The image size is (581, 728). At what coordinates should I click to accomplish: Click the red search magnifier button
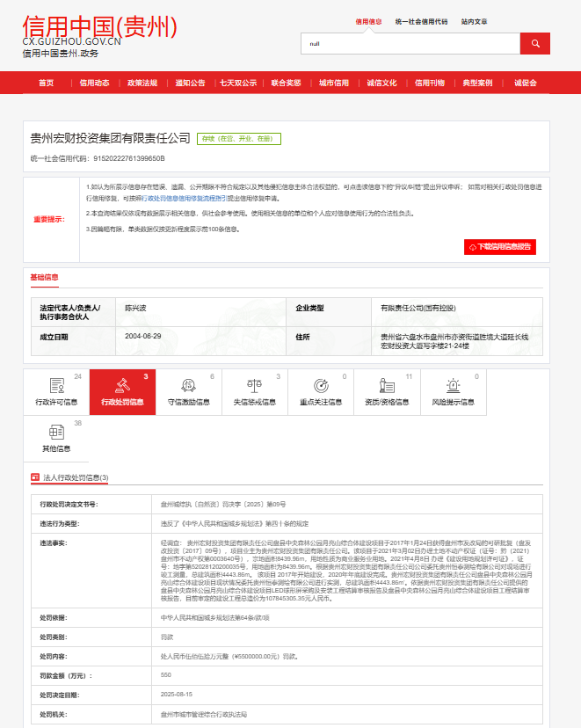click(x=534, y=44)
